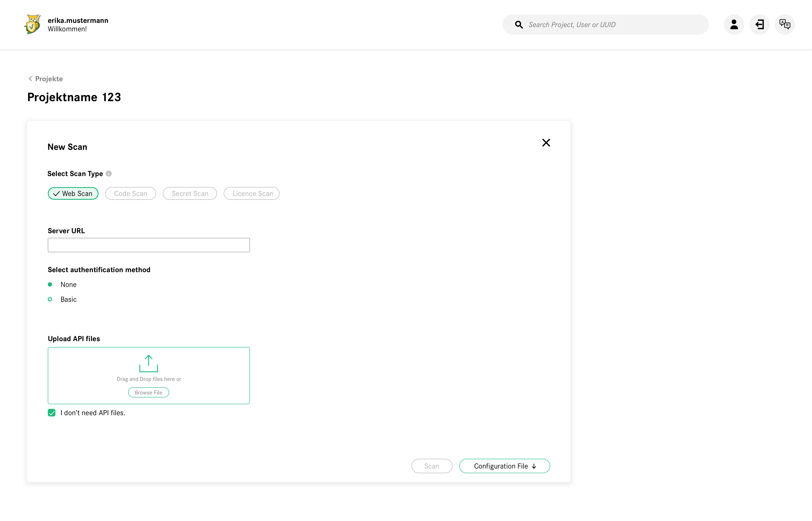Select the Code Scan type

point(130,193)
